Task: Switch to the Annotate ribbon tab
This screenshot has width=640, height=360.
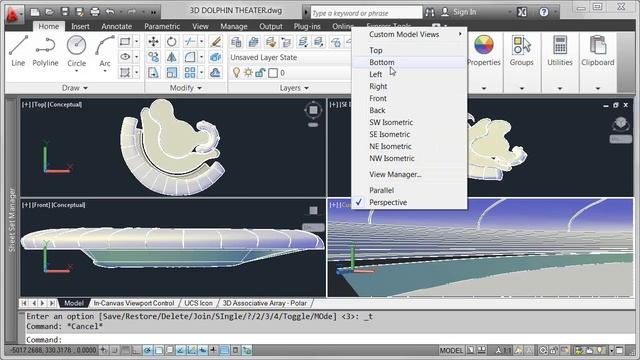Action: tap(116, 26)
